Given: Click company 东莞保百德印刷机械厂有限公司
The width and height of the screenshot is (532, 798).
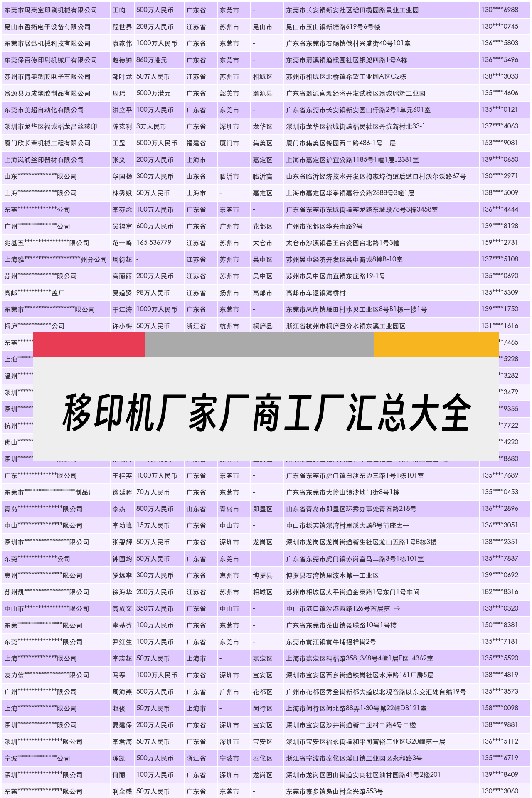Looking at the screenshot, I should click(x=51, y=60).
